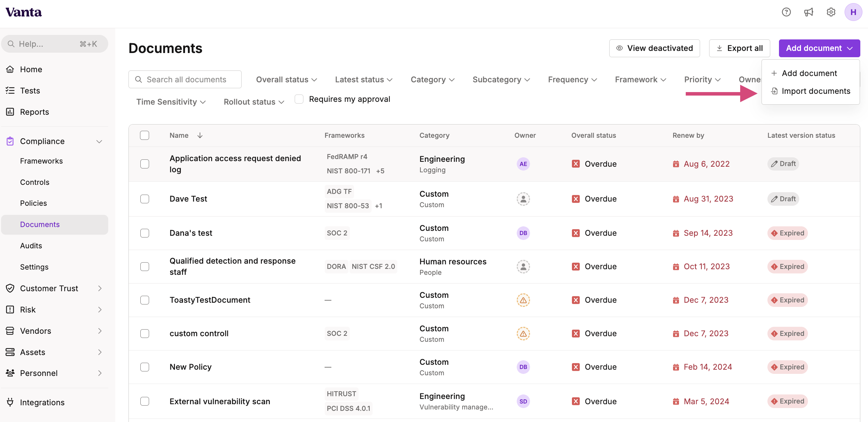
Task: Collapse the Compliance section chevron
Action: [x=100, y=141]
